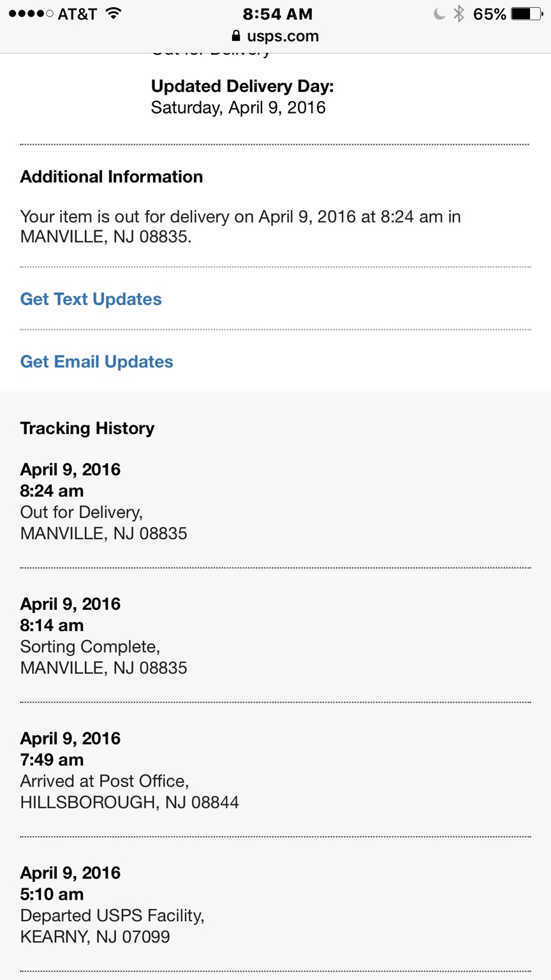Select the Tracking History heading
The image size is (551, 980).
(x=87, y=428)
